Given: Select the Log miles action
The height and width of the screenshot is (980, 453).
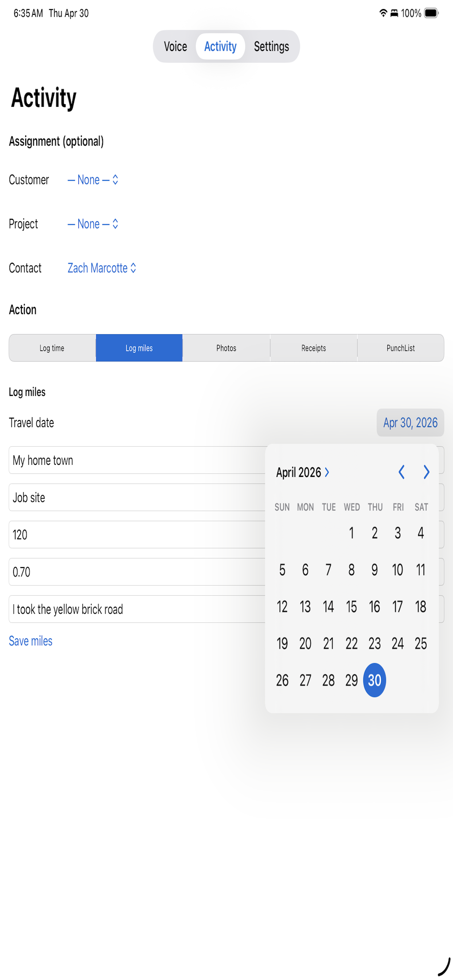Looking at the screenshot, I should 139,348.
